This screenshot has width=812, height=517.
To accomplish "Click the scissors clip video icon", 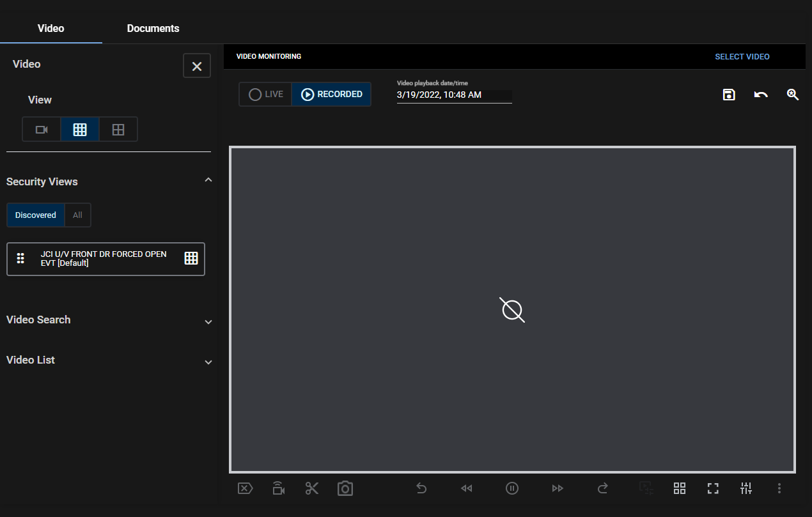I will [x=312, y=488].
